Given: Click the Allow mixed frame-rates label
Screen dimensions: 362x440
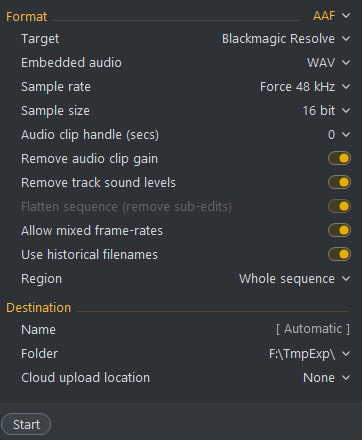Looking at the screenshot, I should (x=92, y=231).
